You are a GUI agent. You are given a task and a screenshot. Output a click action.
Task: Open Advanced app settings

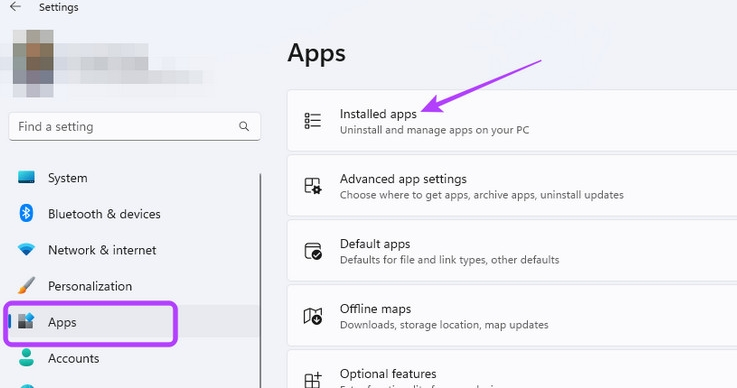[x=512, y=186]
